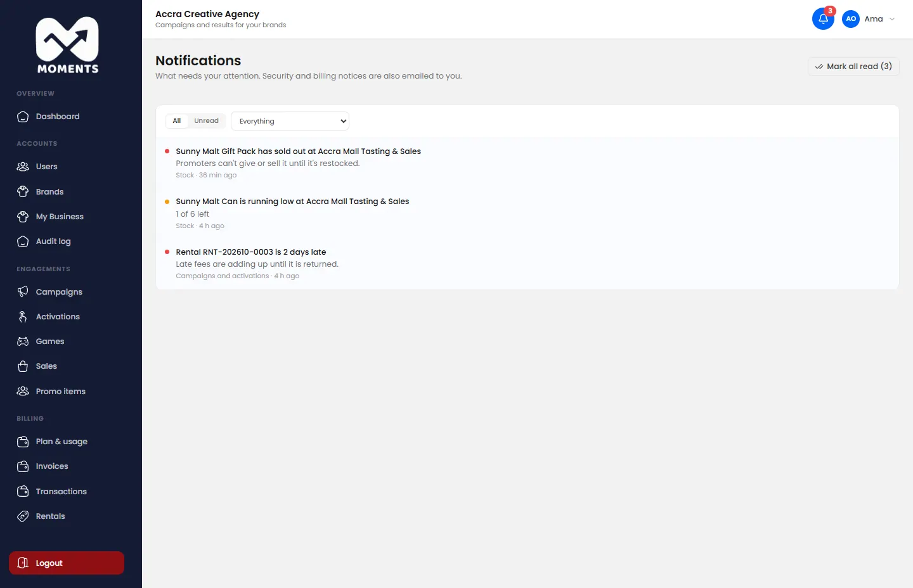
Task: Switch to the All notifications filter
Action: pos(177,121)
